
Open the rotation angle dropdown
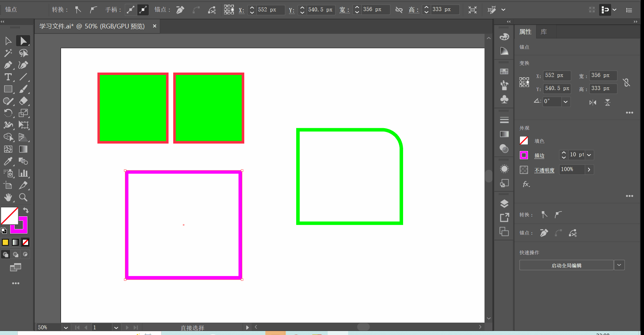click(566, 102)
